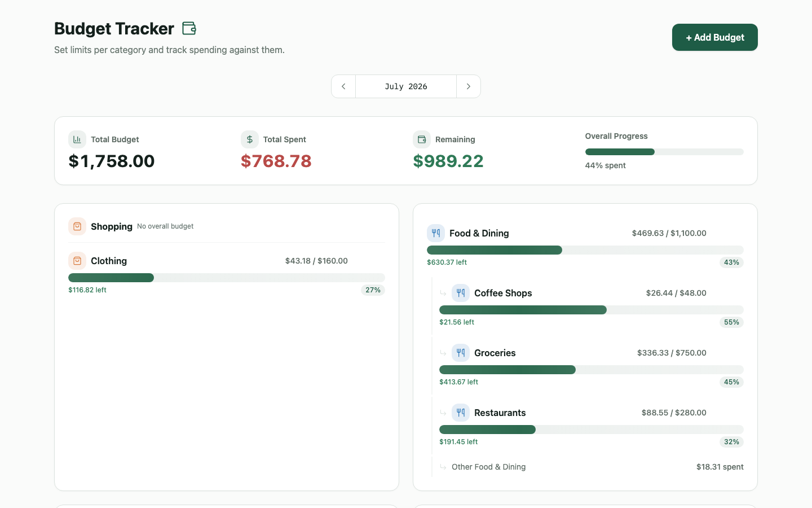812x508 pixels.
Task: Click the $21.56 left text
Action: point(457,322)
